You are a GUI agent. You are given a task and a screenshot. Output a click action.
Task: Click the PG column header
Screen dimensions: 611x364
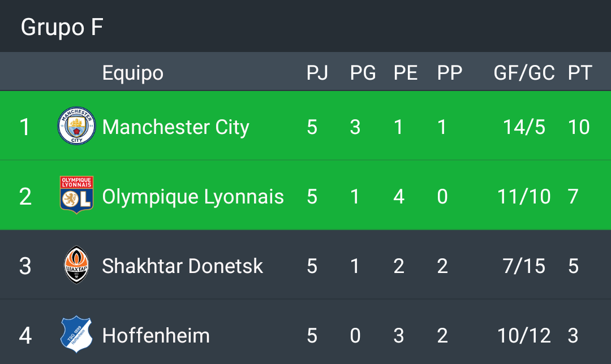point(363,73)
